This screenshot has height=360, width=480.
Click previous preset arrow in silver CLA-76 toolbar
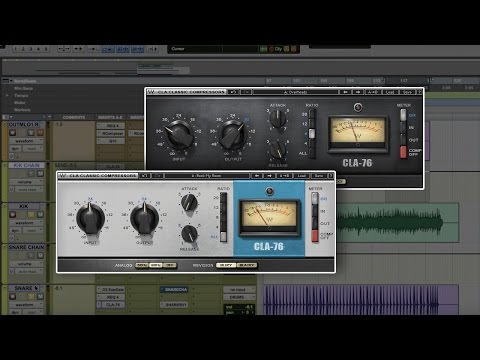[x=257, y=176]
